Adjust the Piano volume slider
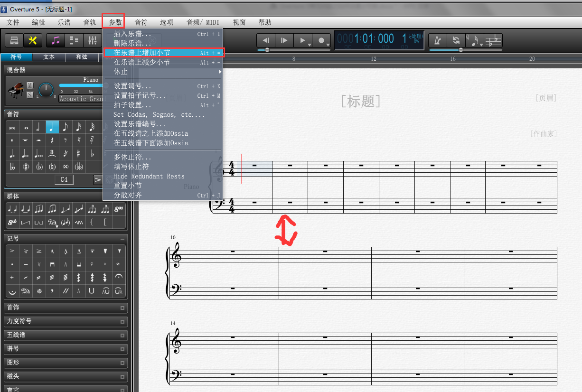This screenshot has height=392, width=582. pos(80,85)
